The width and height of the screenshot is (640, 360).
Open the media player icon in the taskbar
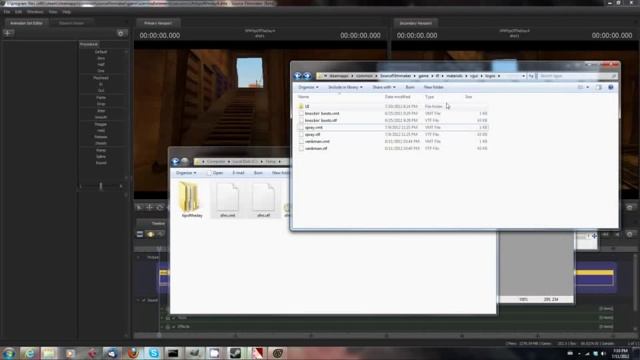70,353
